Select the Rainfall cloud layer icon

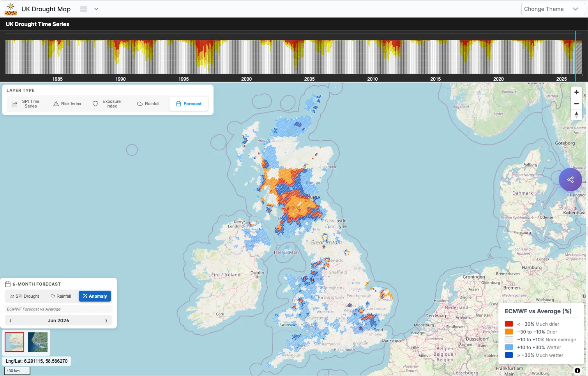(x=139, y=103)
